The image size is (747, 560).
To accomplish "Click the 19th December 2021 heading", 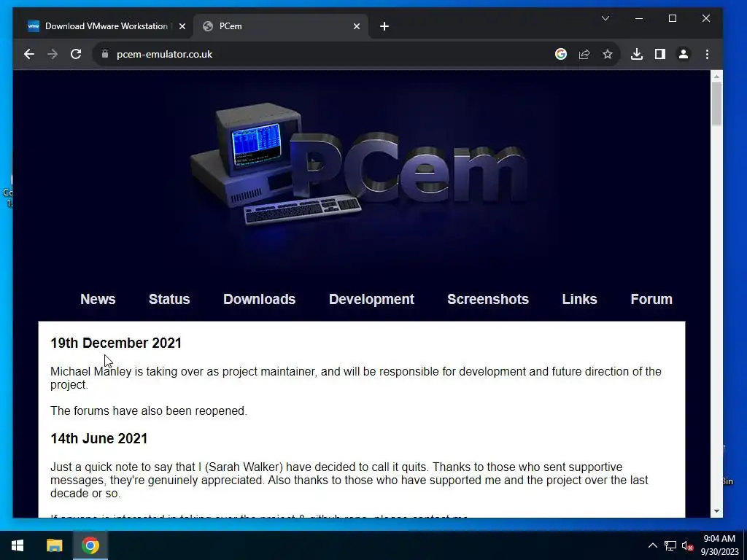I will 116,343.
